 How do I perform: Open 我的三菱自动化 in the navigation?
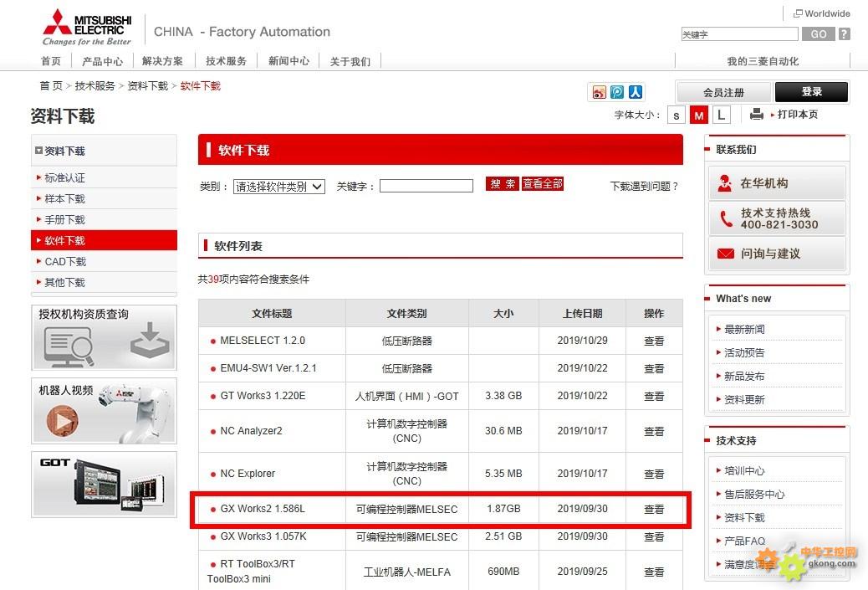763,61
